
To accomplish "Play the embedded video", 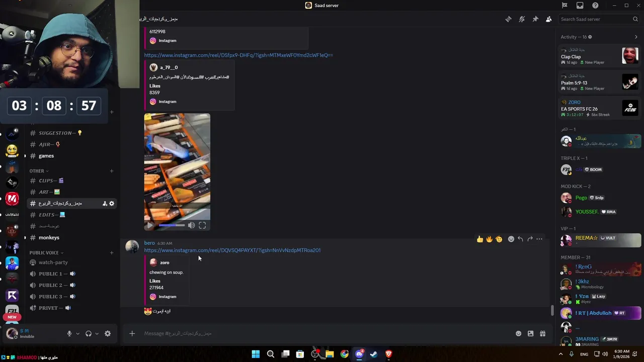I will [150, 226].
